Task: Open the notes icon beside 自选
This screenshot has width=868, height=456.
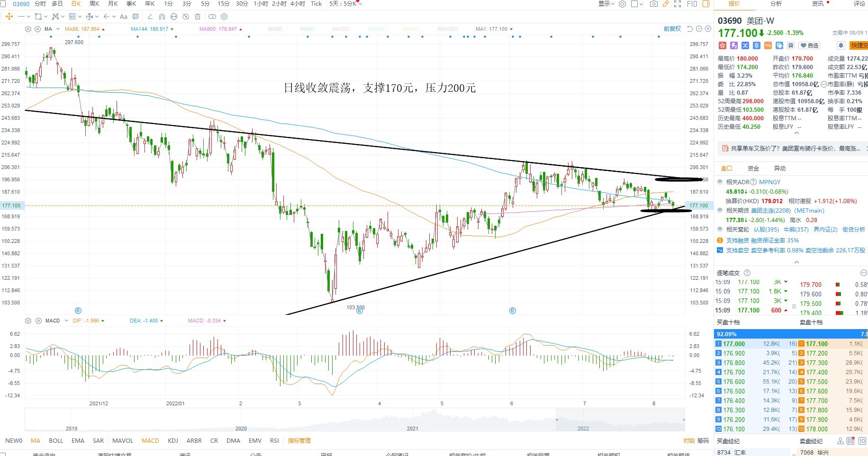Action: (x=791, y=45)
